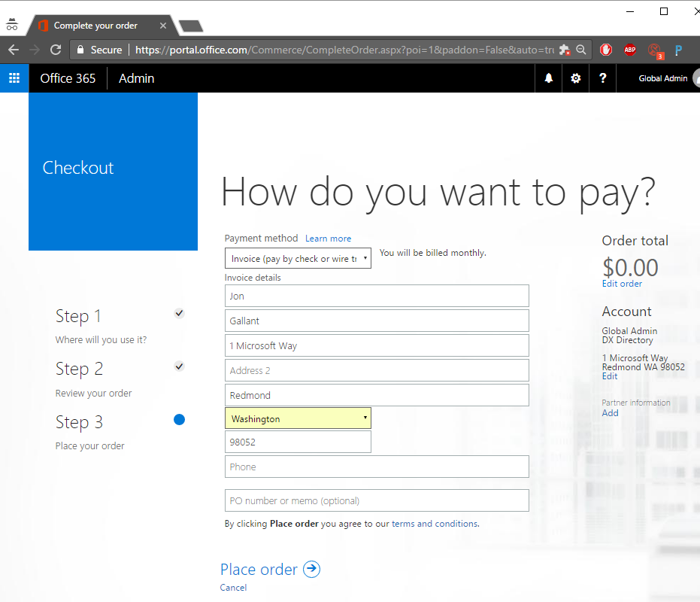Image resolution: width=700 pixels, height=602 pixels.
Task: Click the browser zoom magnifier icon
Action: click(581, 50)
